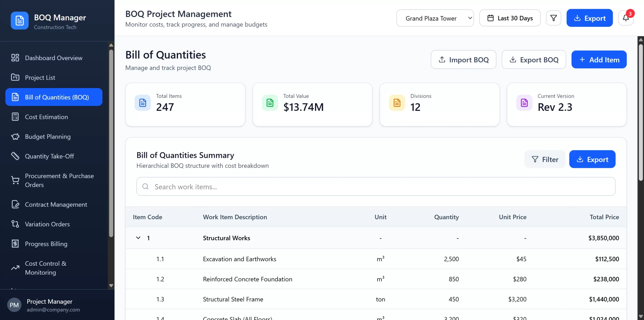Click the header funnel filter icon

click(553, 18)
